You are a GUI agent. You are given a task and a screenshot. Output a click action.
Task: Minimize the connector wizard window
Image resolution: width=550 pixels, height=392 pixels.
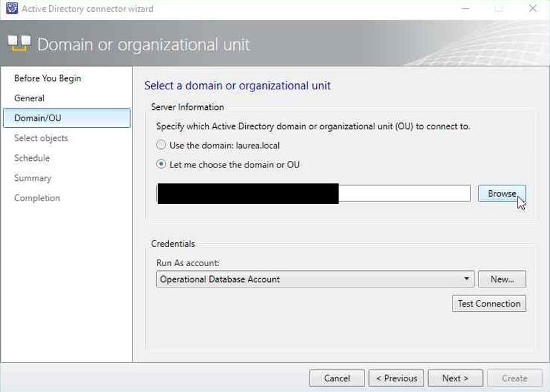(x=465, y=9)
